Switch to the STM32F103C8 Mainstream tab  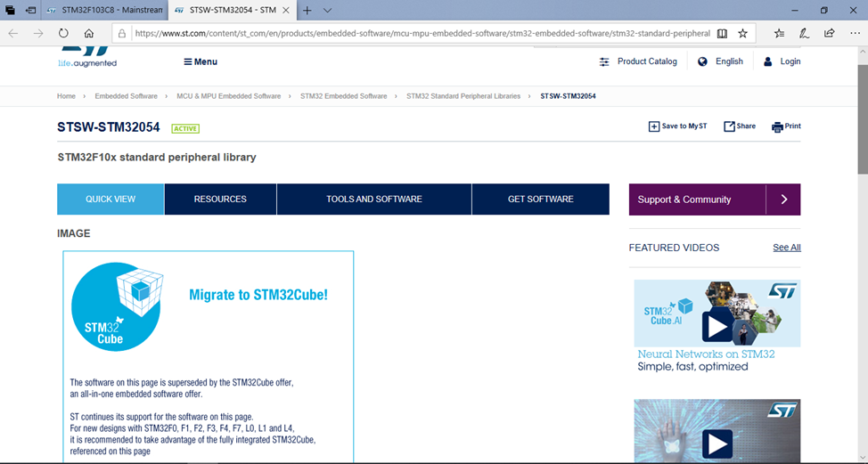[104, 10]
